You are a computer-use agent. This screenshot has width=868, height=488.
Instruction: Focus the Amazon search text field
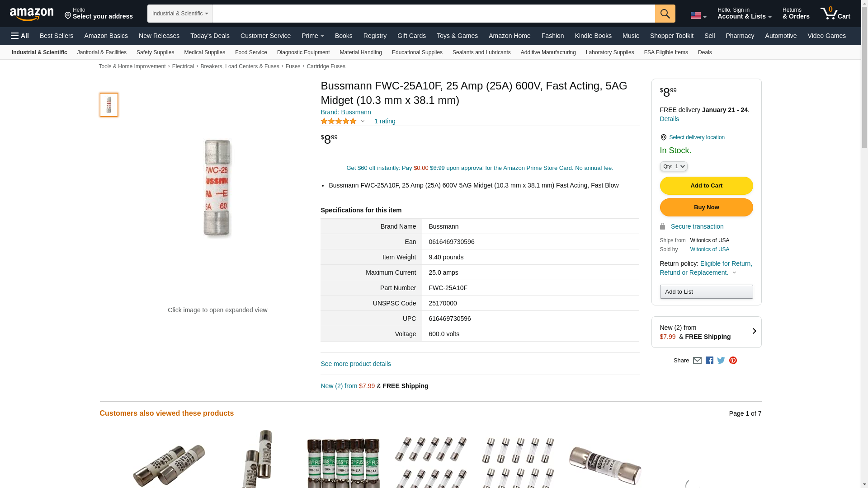434,14
